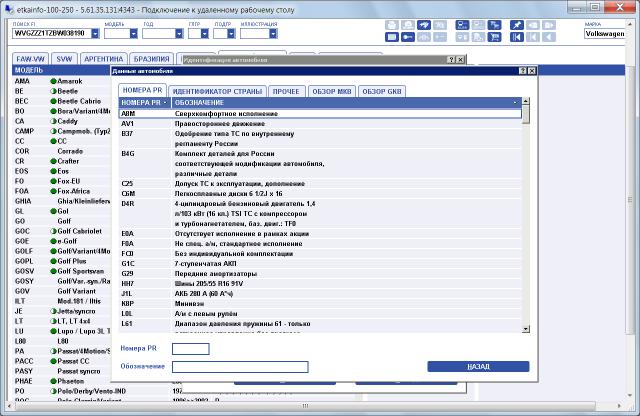Click the greyed car-info icon beside printer
The height and width of the screenshot is (416, 640).
click(408, 25)
